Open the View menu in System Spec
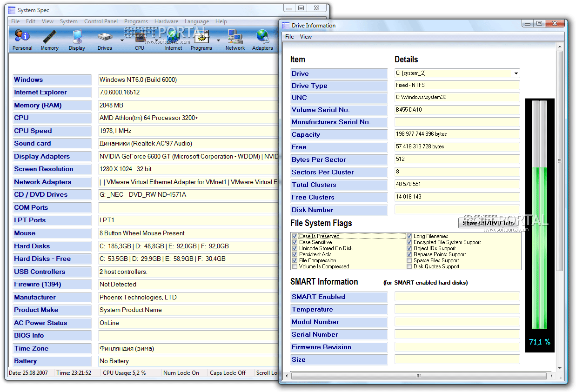 pos(47,21)
